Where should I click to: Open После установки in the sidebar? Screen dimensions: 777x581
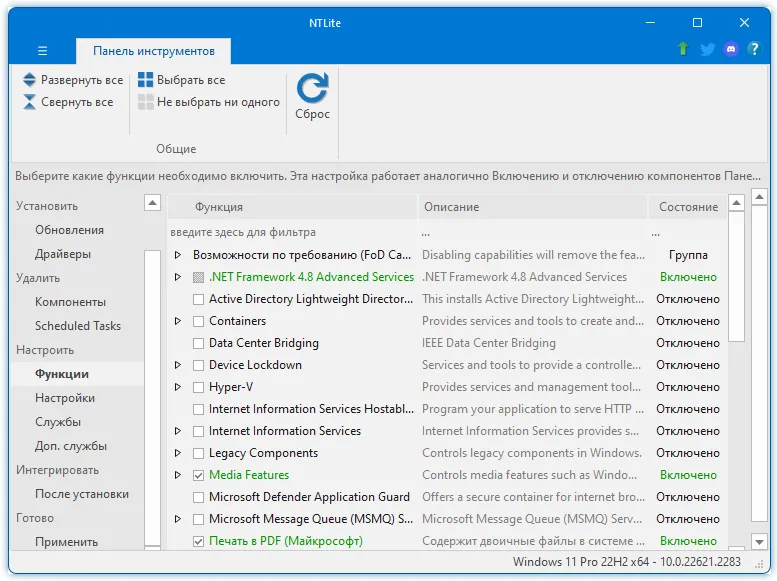pos(82,494)
